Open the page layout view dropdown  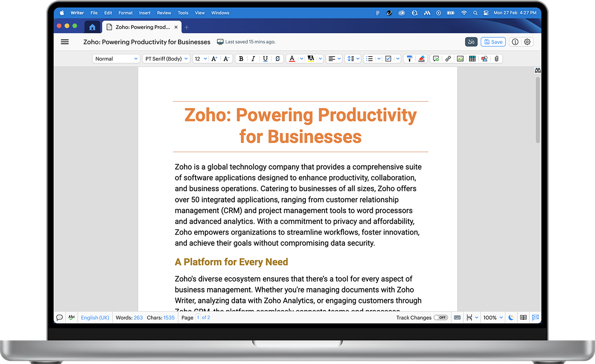(472, 318)
